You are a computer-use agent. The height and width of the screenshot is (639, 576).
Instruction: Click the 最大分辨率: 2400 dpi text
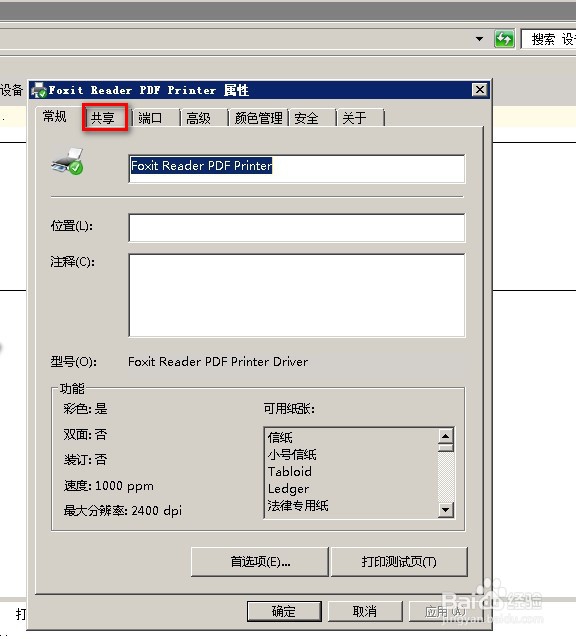click(x=123, y=511)
